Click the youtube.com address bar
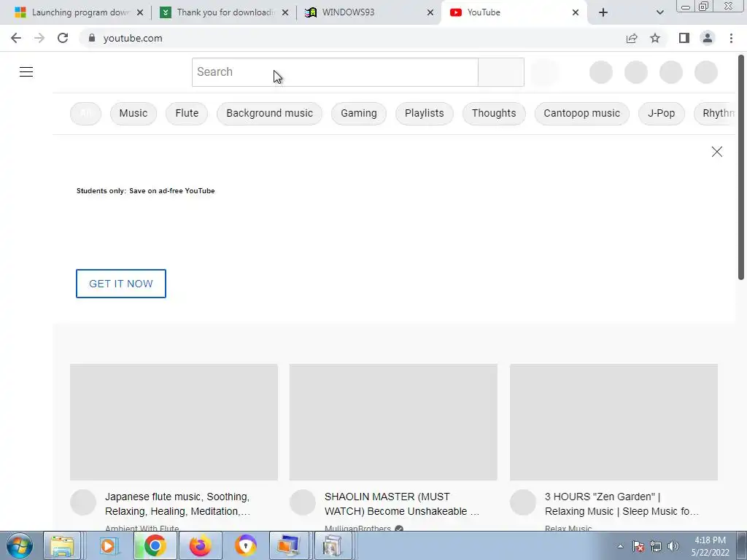The width and height of the screenshot is (747, 560). click(352, 38)
